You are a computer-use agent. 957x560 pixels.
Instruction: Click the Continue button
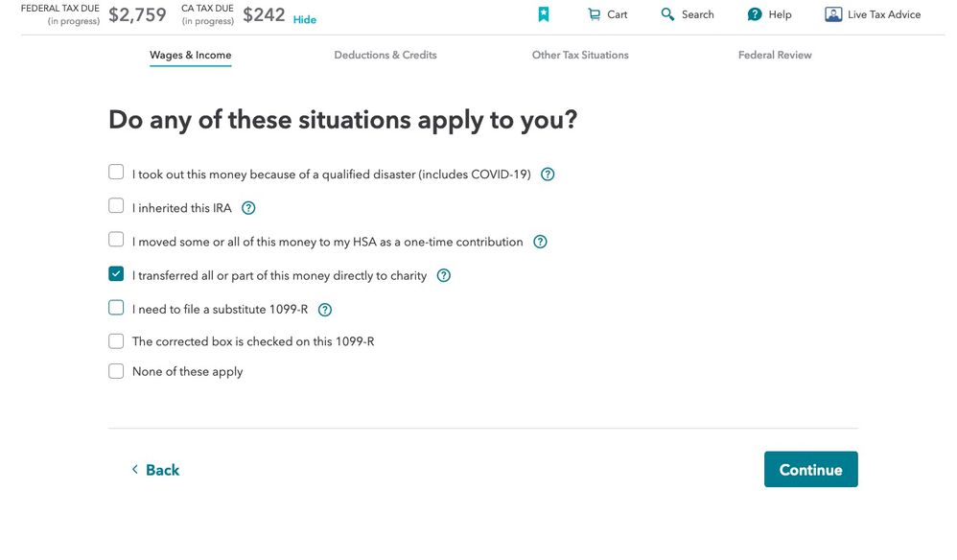[810, 469]
